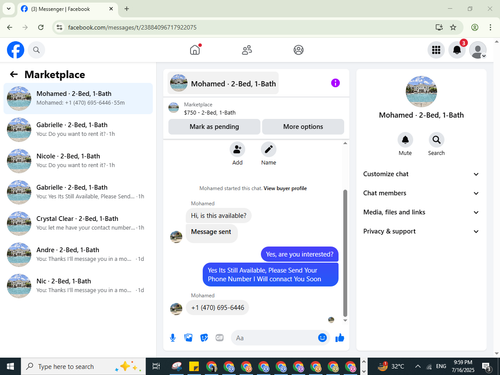Click the browser address bar URL
The height and width of the screenshot is (375, 500).
(x=132, y=27)
